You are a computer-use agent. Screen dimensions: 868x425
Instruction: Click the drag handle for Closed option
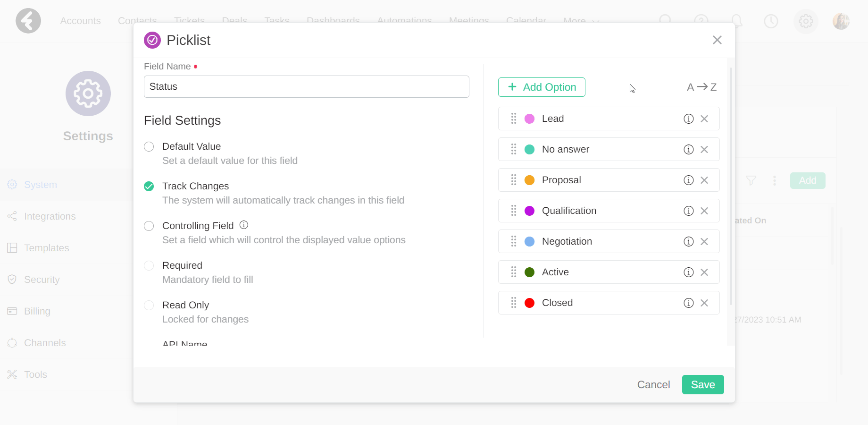point(514,303)
